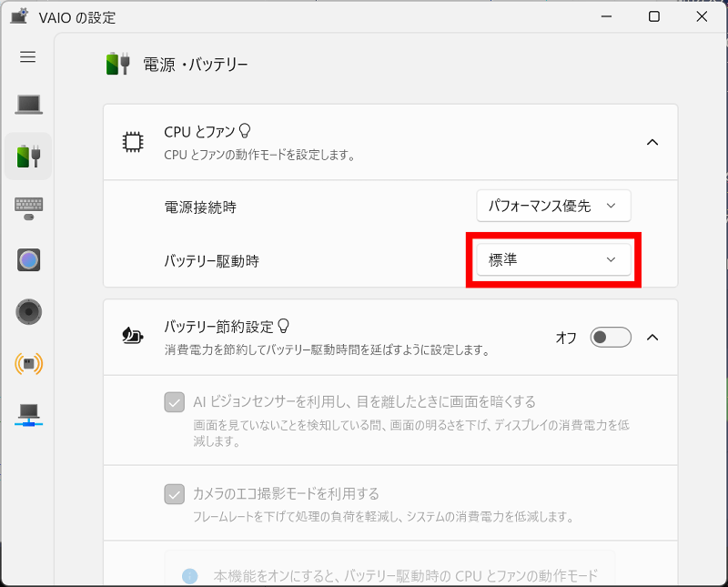Viewport: 728px width, 587px height.
Task: Collapse the CPU とファン section chevron
Action: pos(652,142)
